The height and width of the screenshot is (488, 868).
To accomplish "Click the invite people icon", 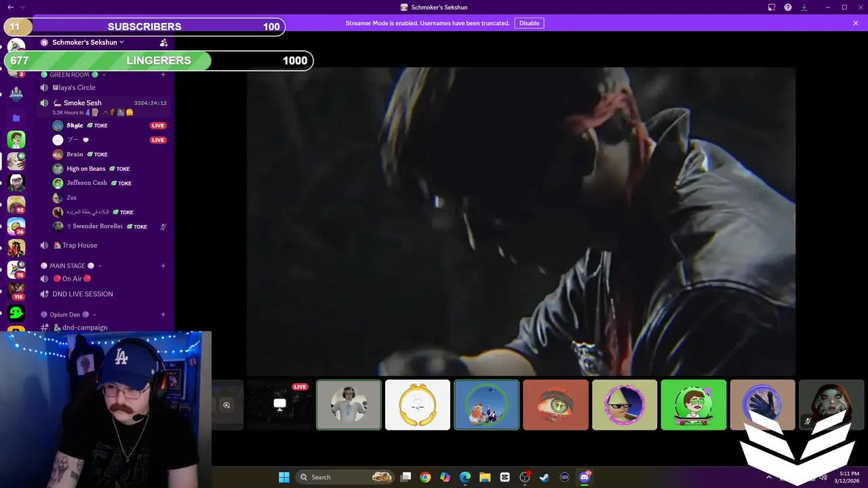I will click(x=163, y=43).
